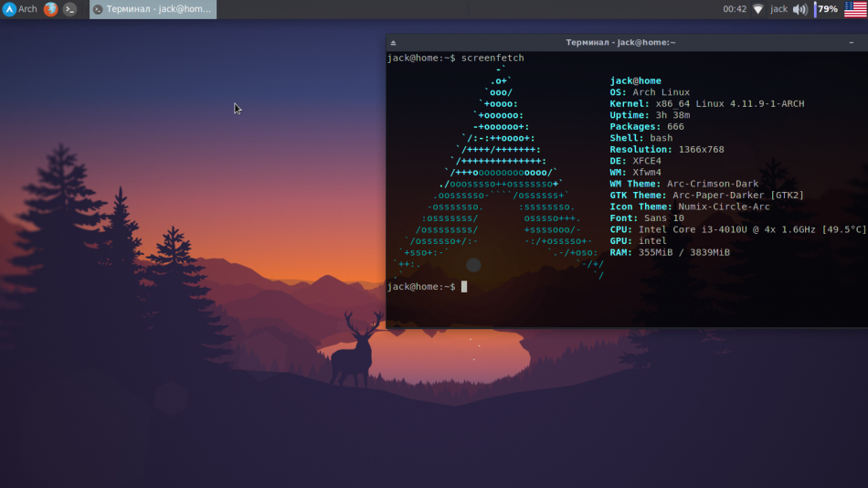Click the terminal title bar text
The image size is (868, 488).
pyautogui.click(x=620, y=43)
